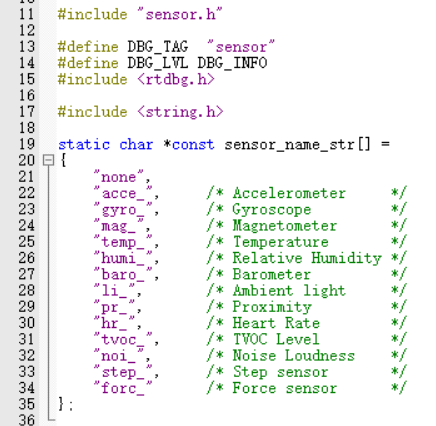Screen dimensions: 436x426
Task: Click the "gyro_" string entry
Action: 123,210
